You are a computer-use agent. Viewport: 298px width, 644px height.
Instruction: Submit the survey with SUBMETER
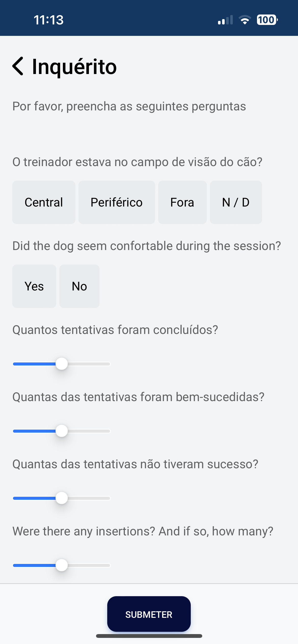click(149, 614)
